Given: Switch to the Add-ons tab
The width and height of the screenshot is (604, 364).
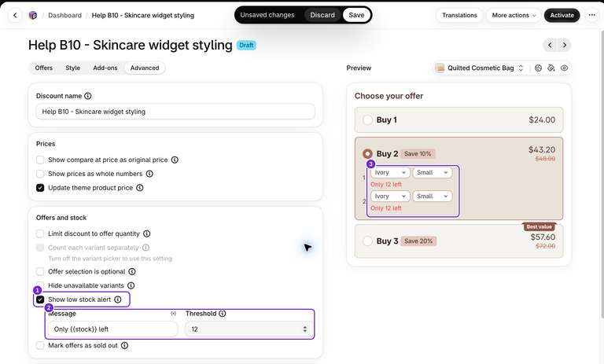Looking at the screenshot, I should pos(105,68).
